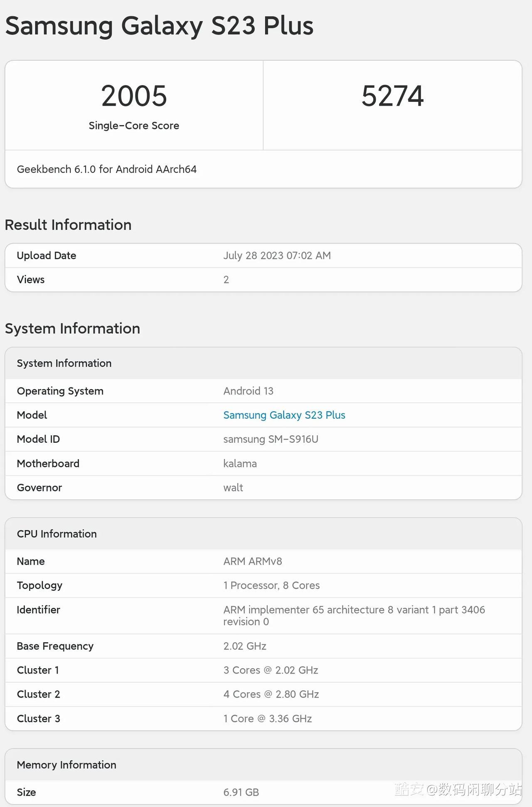Click the Views row value
532x807 pixels.
[226, 279]
